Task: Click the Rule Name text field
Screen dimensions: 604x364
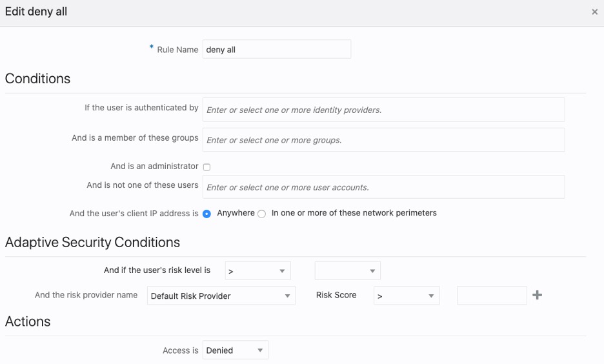Action: pos(276,50)
